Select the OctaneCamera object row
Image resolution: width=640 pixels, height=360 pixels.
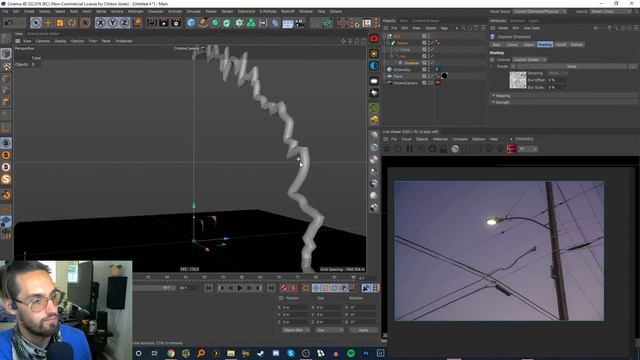click(x=405, y=83)
